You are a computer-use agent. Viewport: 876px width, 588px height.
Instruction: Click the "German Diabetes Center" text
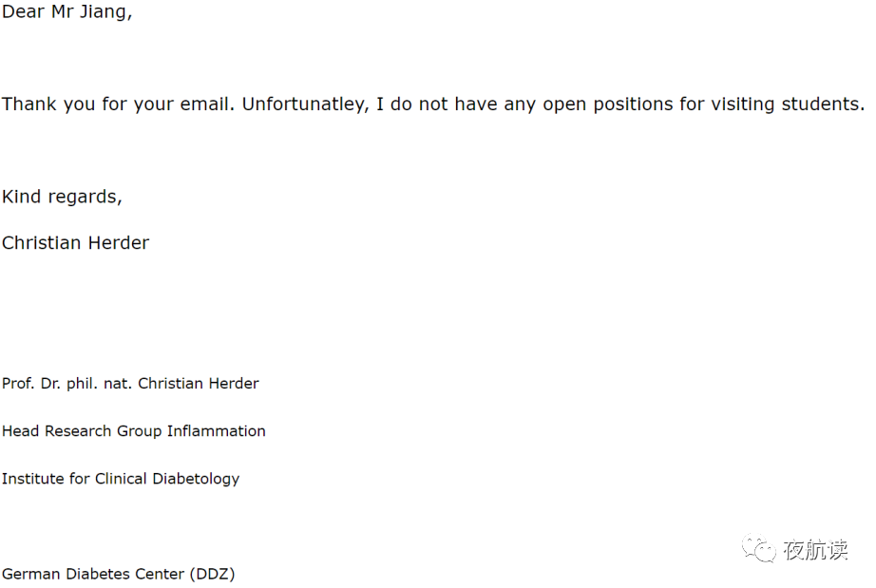pos(93,574)
